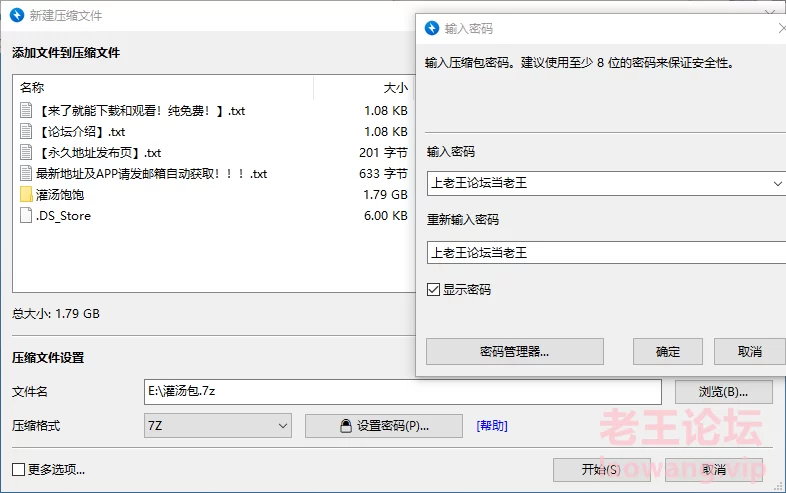
Task: Select the file name 【永久地址发布页】.txt
Action: click(99, 153)
